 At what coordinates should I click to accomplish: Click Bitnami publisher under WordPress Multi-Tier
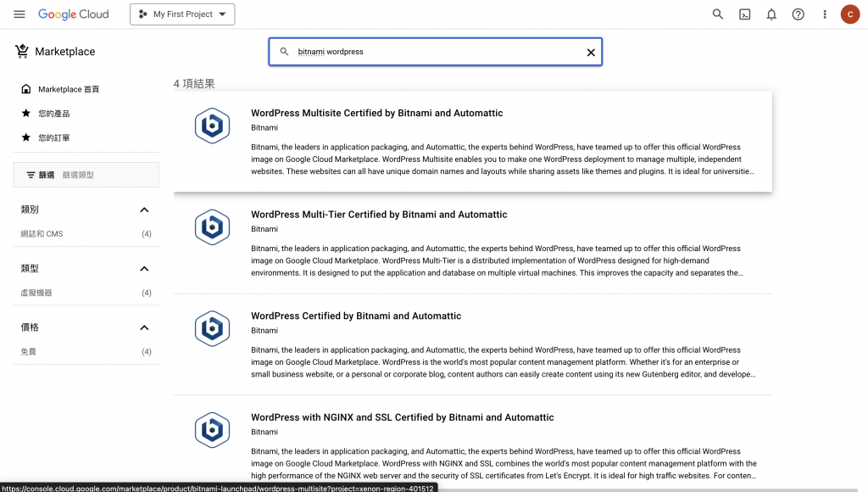click(264, 229)
